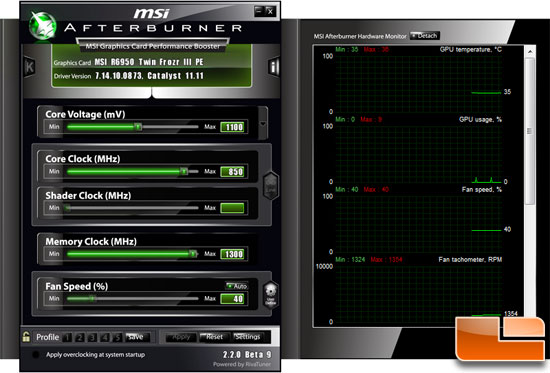
Task: Open the fan User Define icon
Action: pos(270,295)
